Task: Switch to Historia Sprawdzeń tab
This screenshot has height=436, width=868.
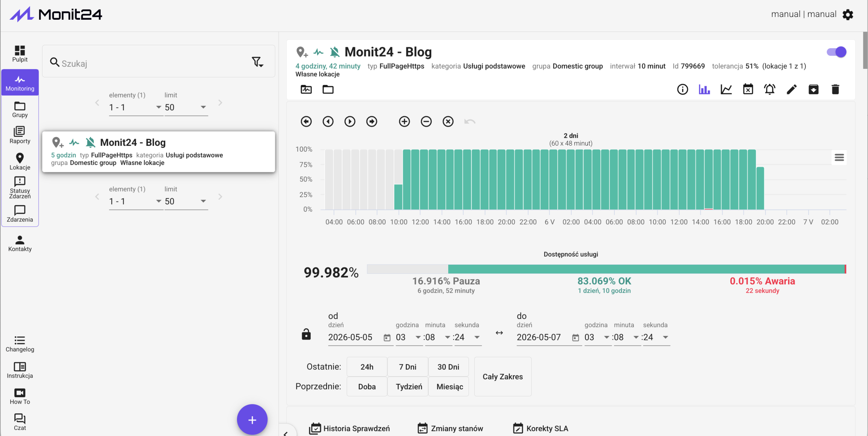Action: 350,429
